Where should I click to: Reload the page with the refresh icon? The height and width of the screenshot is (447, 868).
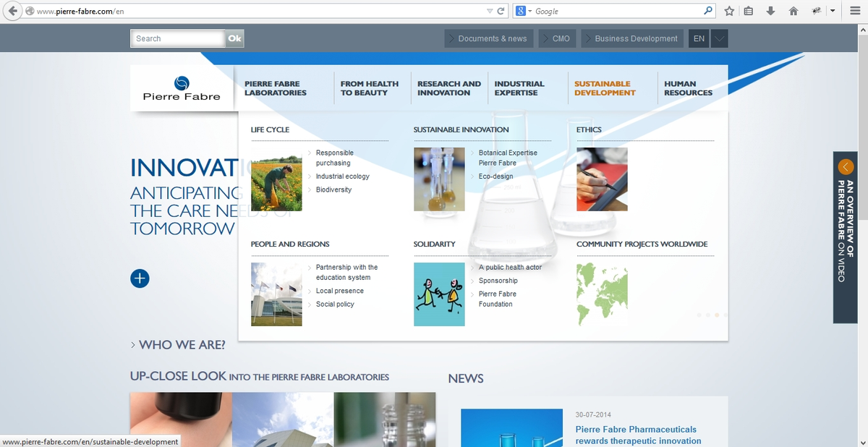(x=501, y=12)
